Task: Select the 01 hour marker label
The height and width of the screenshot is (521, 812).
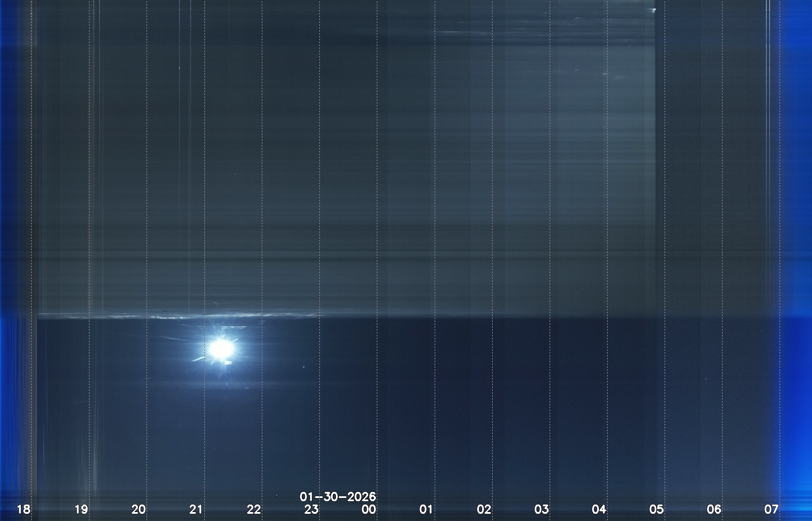Action: click(x=426, y=510)
